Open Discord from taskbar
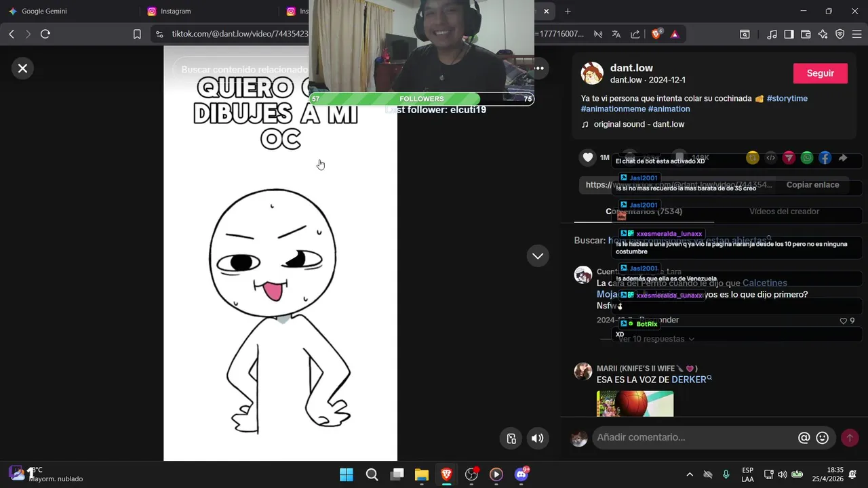Screen dimensions: 868x488 (x=521, y=474)
